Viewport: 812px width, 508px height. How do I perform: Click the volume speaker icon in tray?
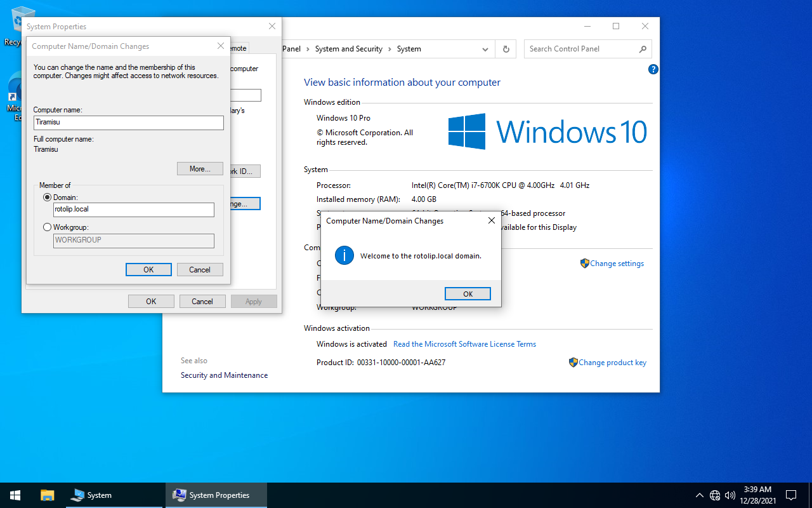730,495
